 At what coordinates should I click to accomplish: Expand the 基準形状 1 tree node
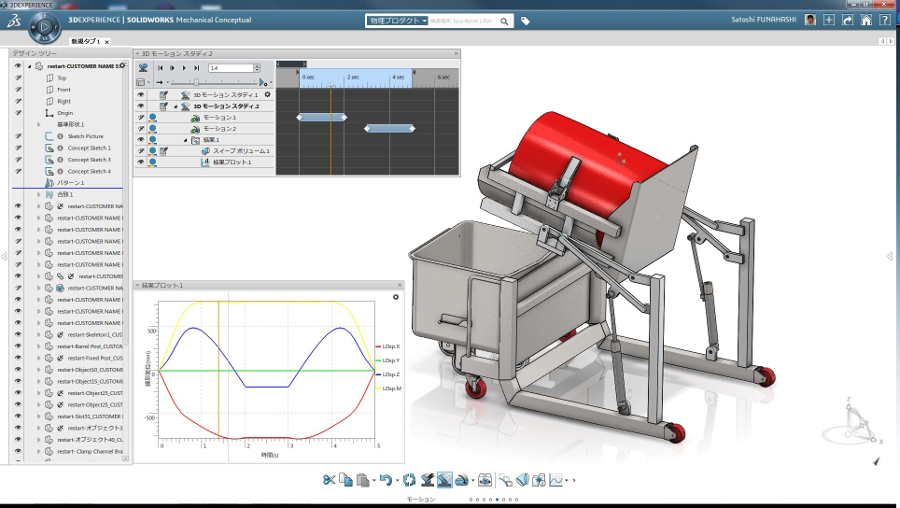point(39,125)
